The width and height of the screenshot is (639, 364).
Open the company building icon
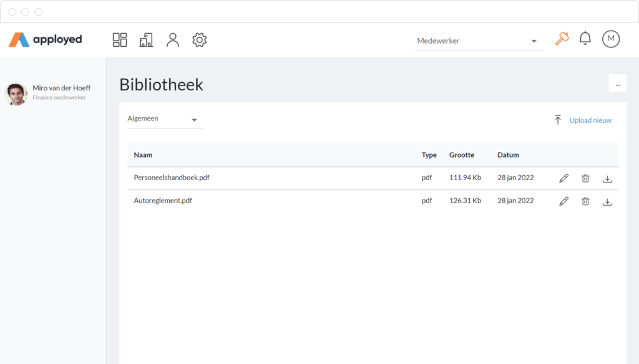[146, 40]
